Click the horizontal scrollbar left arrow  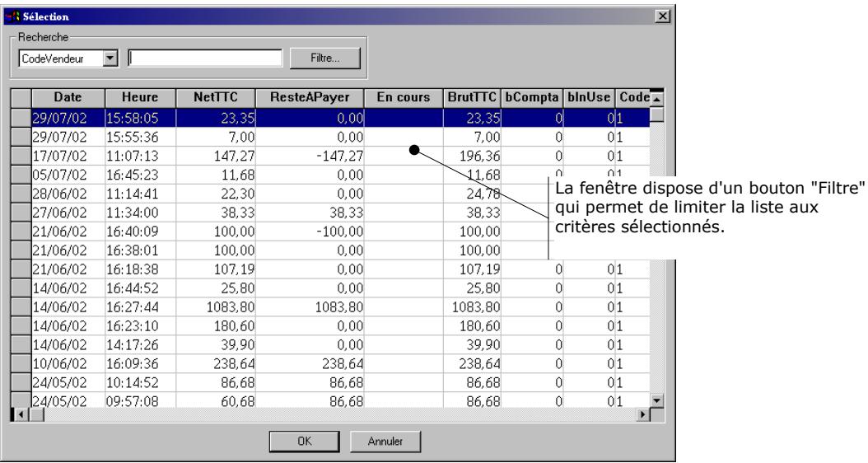21,414
